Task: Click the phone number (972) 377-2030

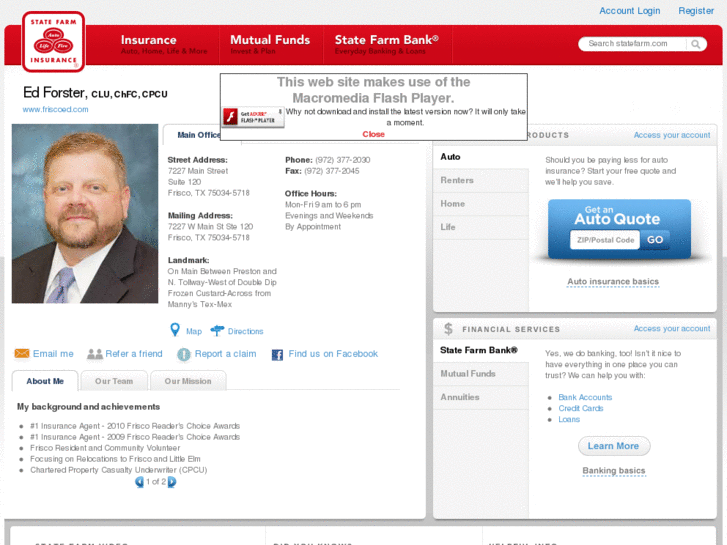Action: coord(343,160)
